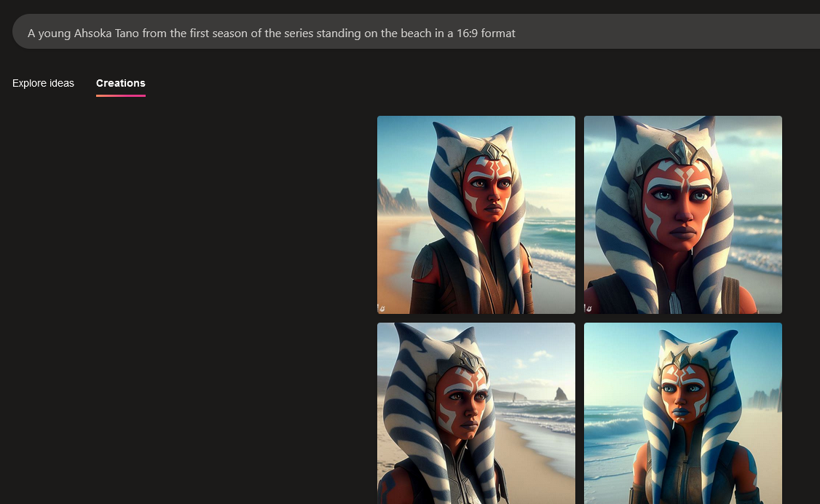Click the Ahsoka Tano prompt input field
This screenshot has width=820, height=504.
(417, 33)
